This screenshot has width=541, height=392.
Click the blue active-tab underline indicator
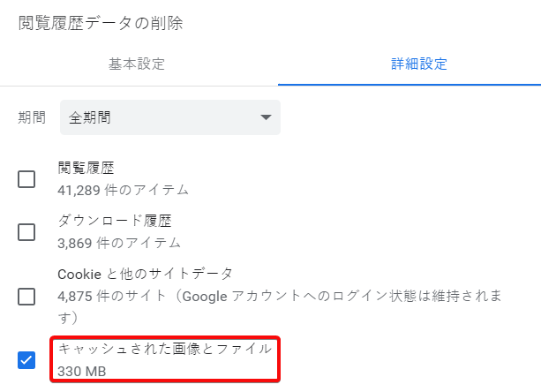point(409,85)
